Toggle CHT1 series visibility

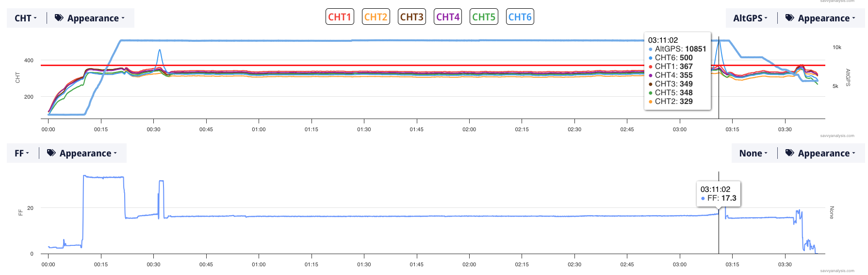(x=340, y=17)
